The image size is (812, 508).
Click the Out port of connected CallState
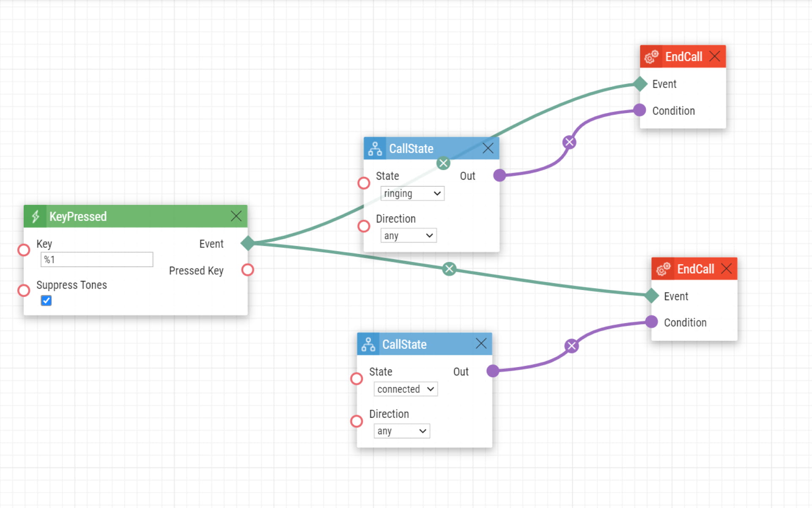[493, 371]
